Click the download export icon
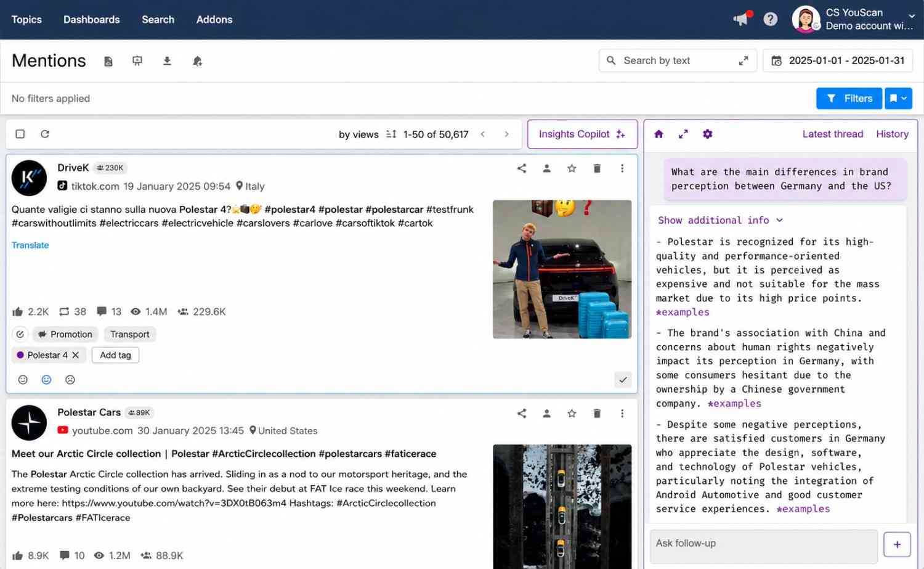This screenshot has height=569, width=924. [x=167, y=61]
